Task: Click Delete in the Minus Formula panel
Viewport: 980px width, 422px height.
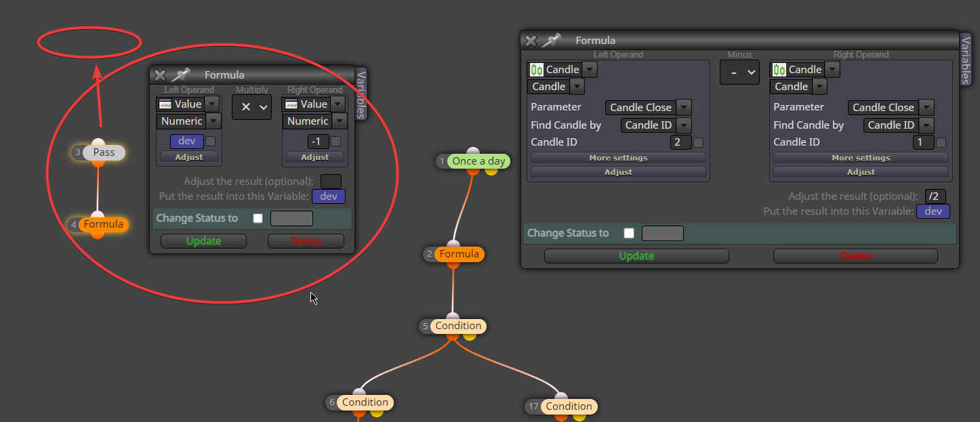Action: [x=855, y=256]
